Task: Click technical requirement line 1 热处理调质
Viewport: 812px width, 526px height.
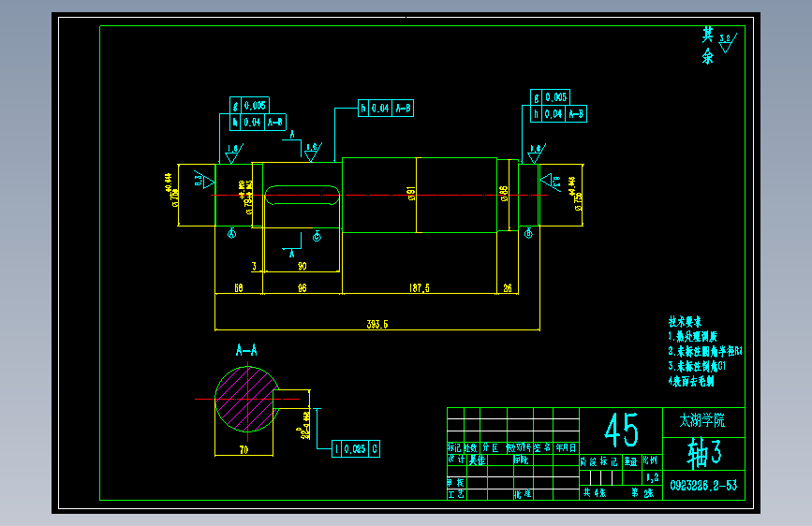Action: [692, 337]
